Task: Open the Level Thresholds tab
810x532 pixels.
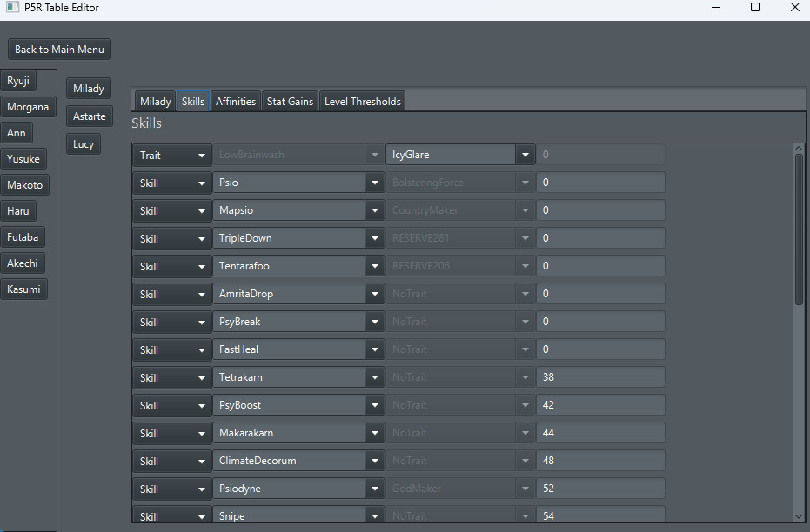Action: [362, 102]
